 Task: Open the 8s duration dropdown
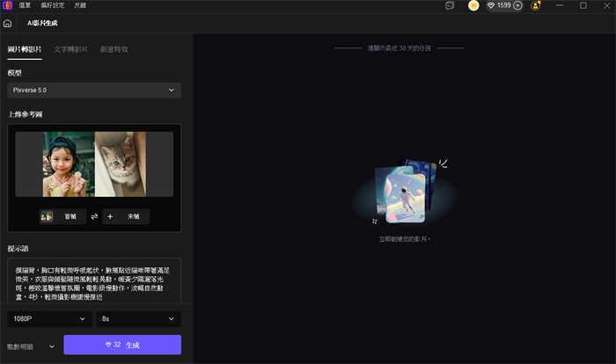coord(138,318)
